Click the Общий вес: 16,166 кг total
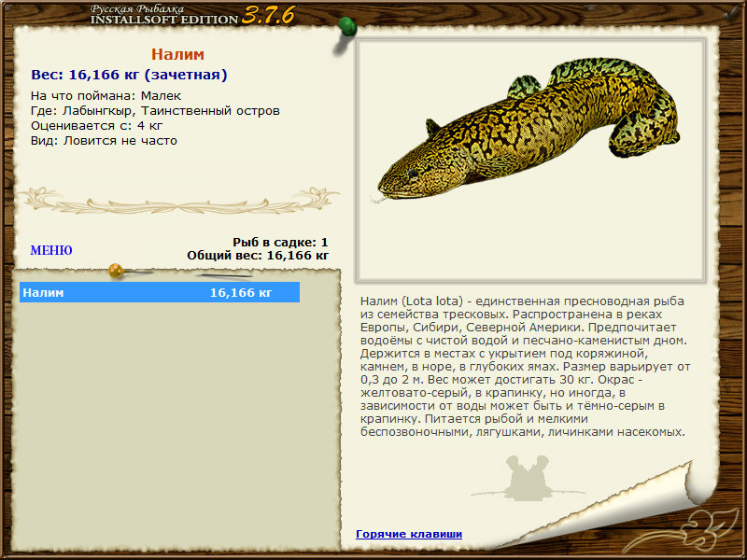747x560 pixels. [x=258, y=256]
